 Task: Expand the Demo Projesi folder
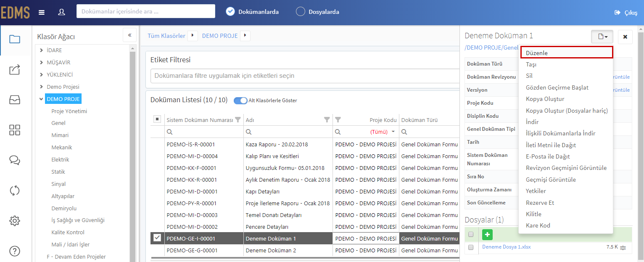(x=41, y=87)
